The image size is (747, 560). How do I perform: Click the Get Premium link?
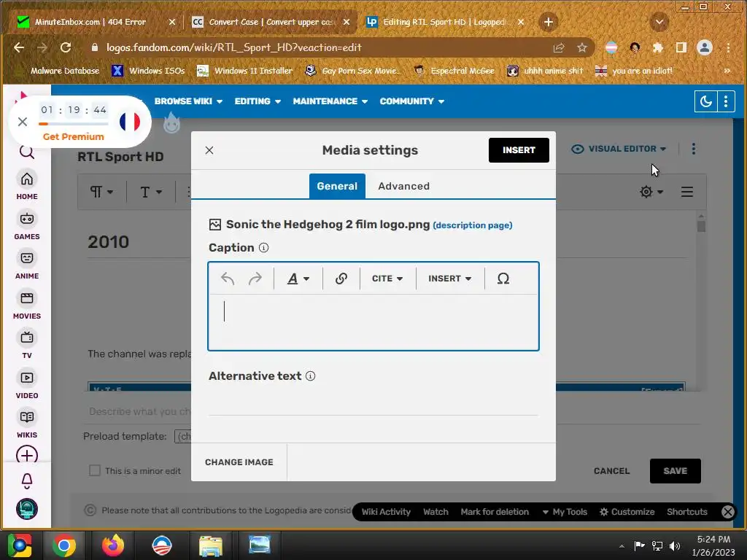click(74, 136)
